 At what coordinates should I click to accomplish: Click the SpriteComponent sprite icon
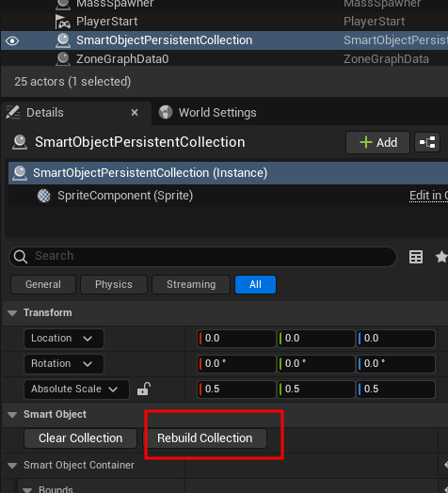tap(44, 196)
